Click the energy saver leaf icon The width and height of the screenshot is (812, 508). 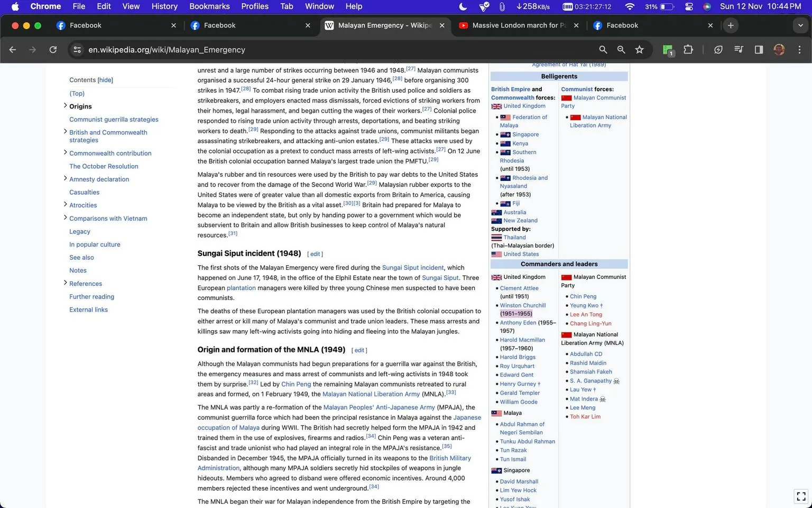(718, 49)
